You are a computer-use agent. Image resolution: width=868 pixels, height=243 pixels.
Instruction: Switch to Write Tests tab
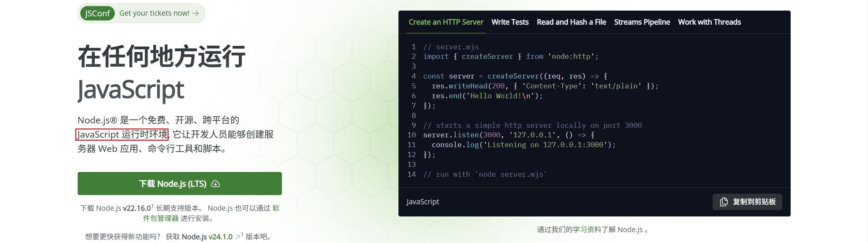point(510,22)
